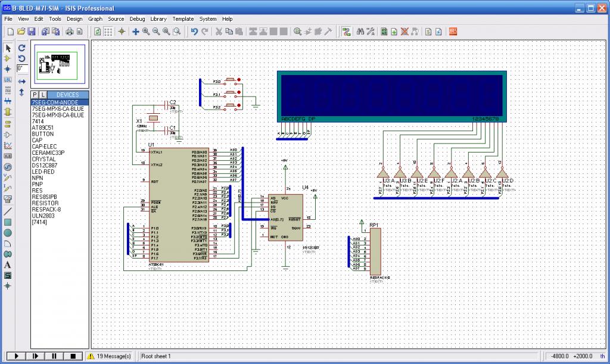Select the 2D circle graphics tool
The height and width of the screenshot is (364, 610).
pos(8,233)
